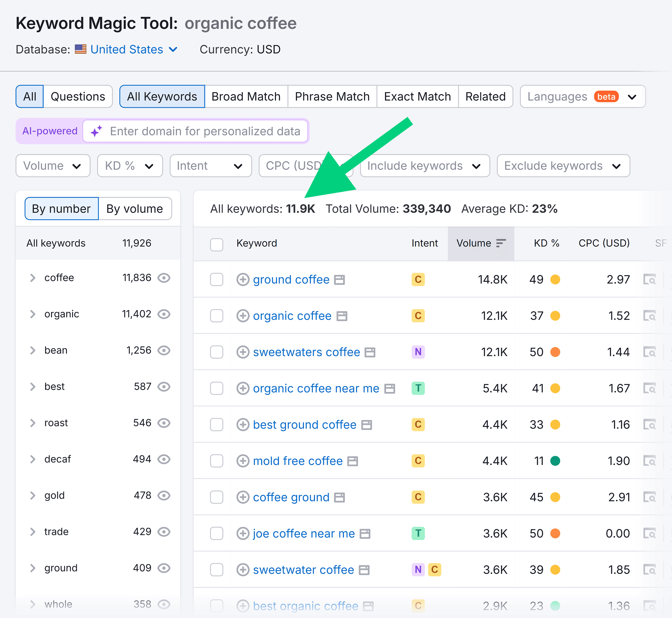Image resolution: width=672 pixels, height=618 pixels.
Task: View SERP features for 'best ground coffee'
Action: (650, 424)
